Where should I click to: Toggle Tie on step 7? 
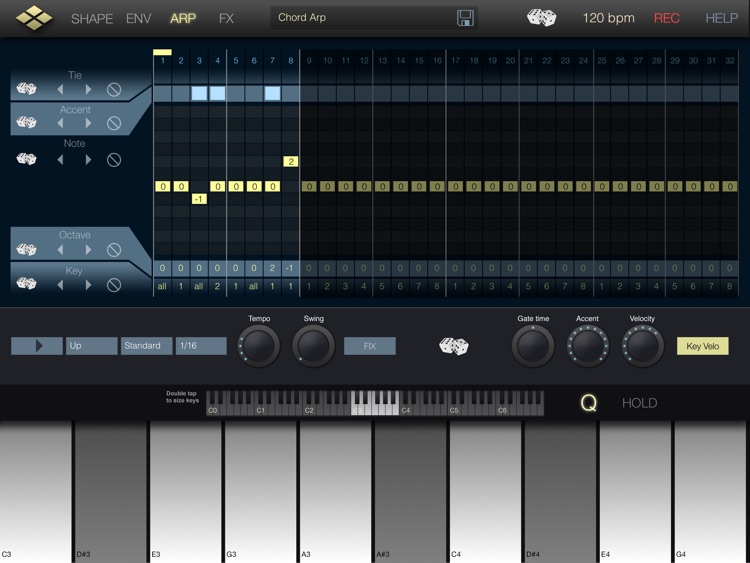pyautogui.click(x=272, y=93)
